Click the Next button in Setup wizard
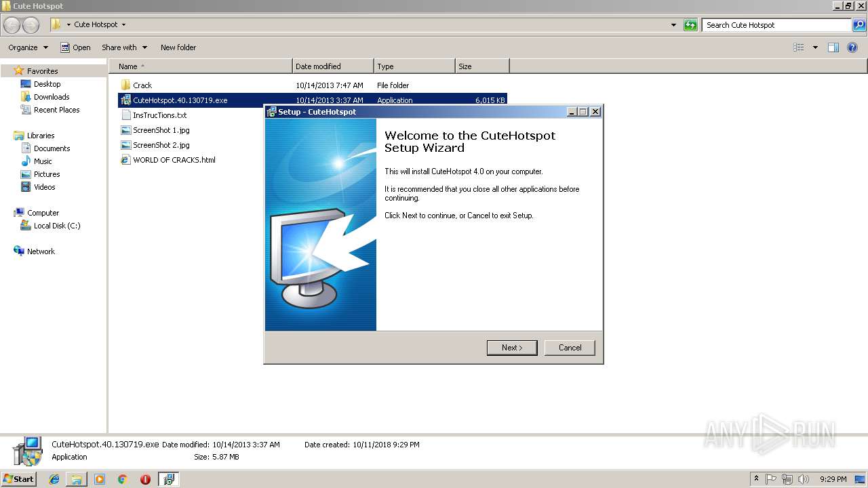This screenshot has width=868, height=488. tap(512, 348)
